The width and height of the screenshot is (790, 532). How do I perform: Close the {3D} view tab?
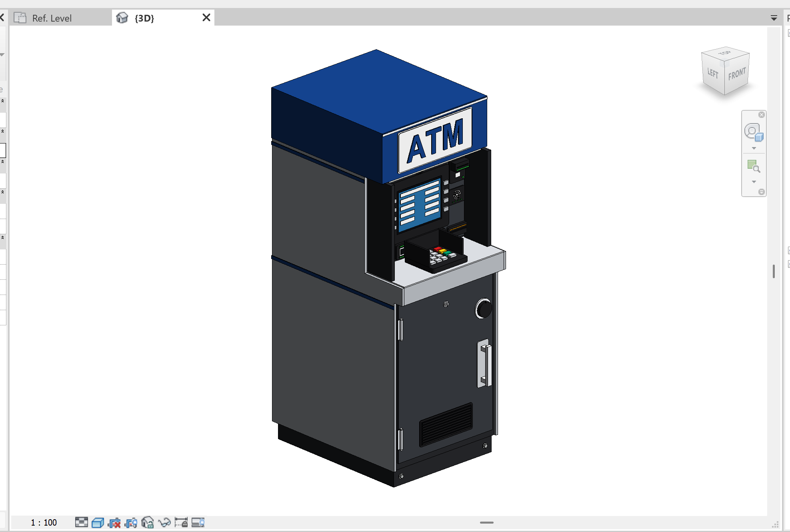[206, 18]
